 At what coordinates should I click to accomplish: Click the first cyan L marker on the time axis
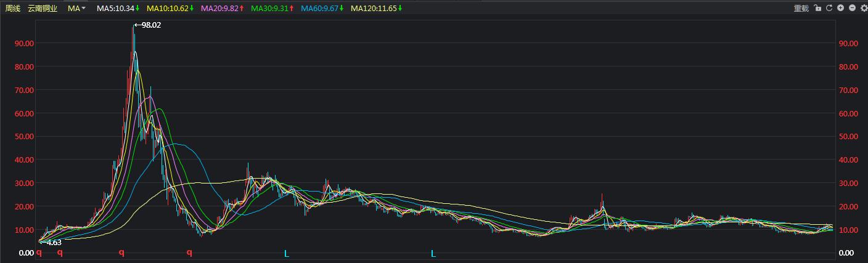tap(286, 253)
